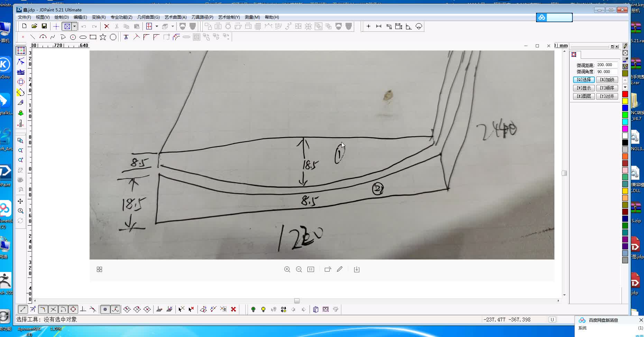
Task: Click the [T]顺序 button
Action: click(607, 88)
